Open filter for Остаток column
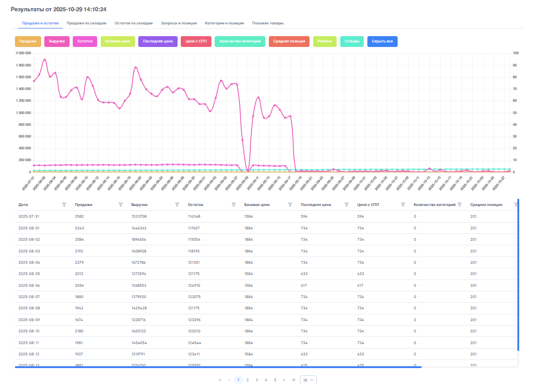535x392 pixels. coord(234,205)
